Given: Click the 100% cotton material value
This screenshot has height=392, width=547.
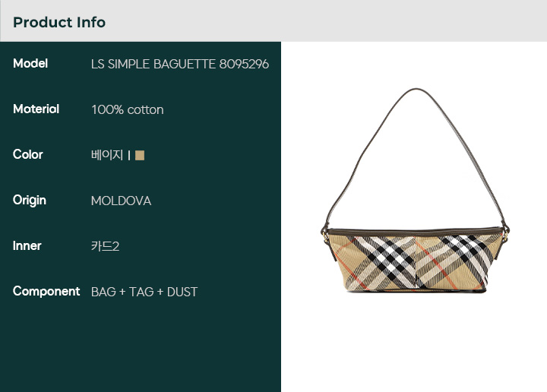Looking at the screenshot, I should (127, 110).
